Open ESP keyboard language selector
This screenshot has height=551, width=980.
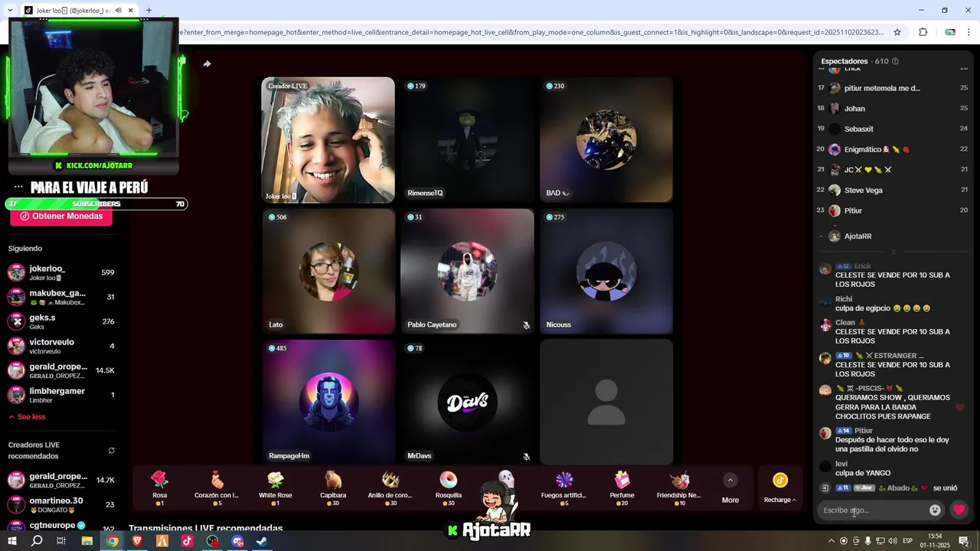[x=908, y=541]
